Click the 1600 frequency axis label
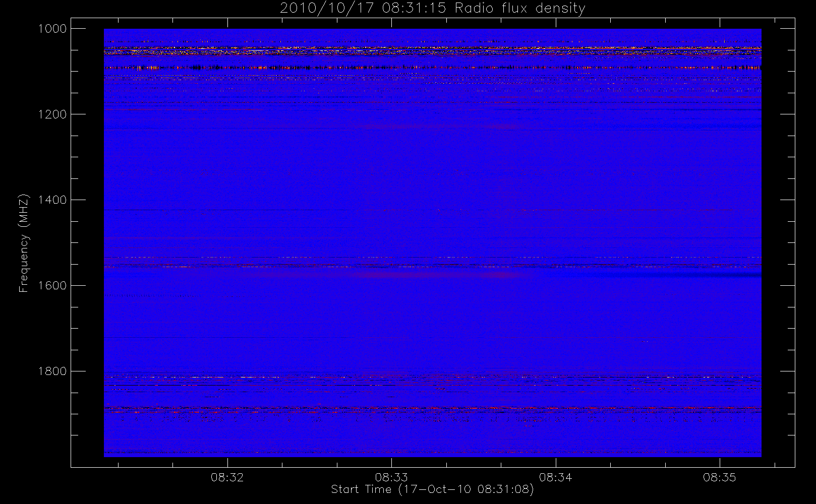 (x=52, y=286)
